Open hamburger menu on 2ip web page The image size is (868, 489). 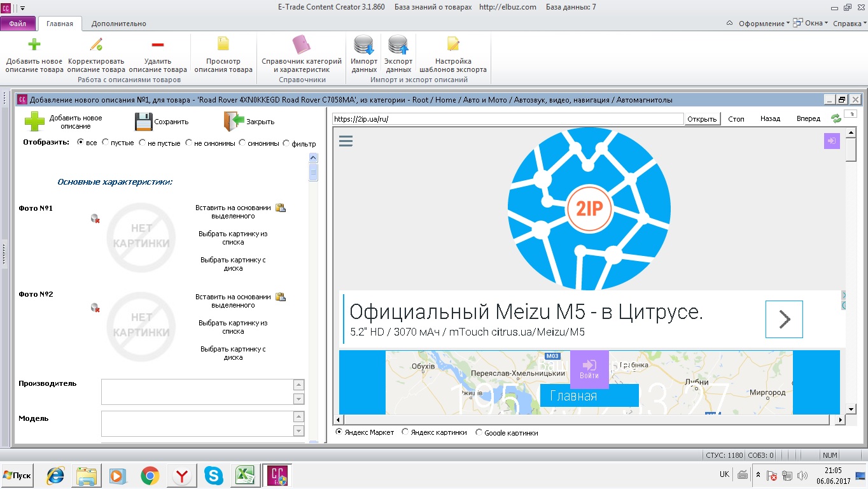346,141
